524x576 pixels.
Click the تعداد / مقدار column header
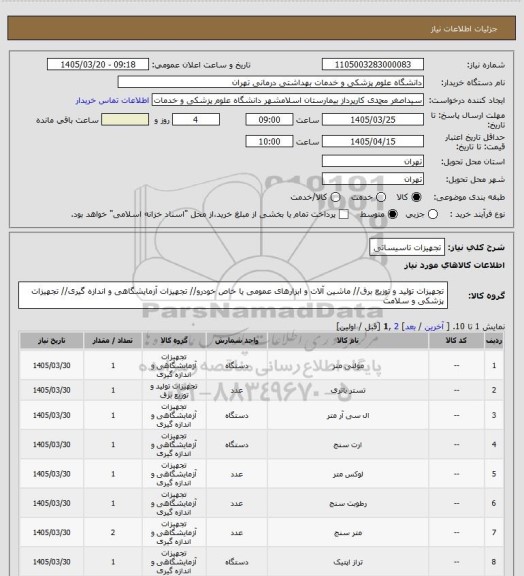coord(113,341)
